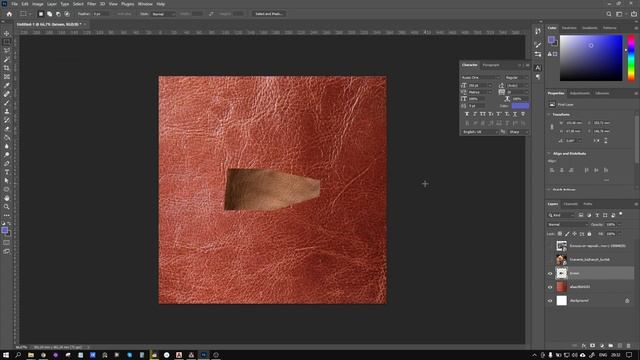Switch to the Channels tab
The height and width of the screenshot is (360, 640).
click(x=571, y=204)
